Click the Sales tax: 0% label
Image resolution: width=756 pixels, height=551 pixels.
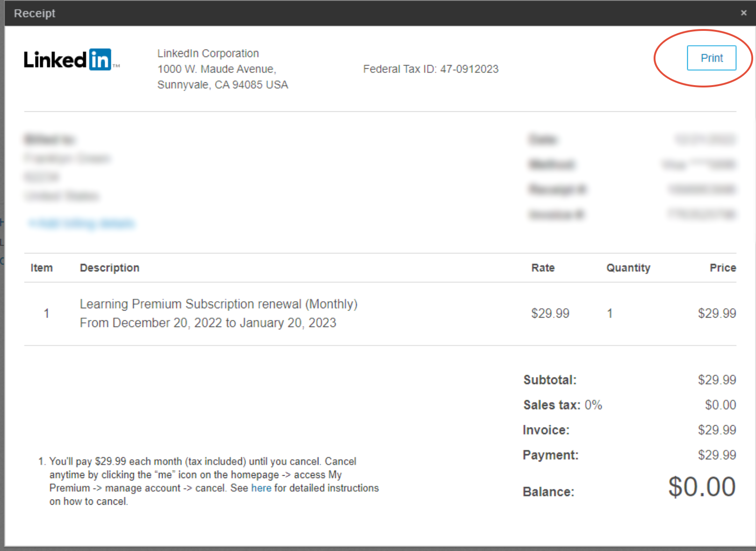pos(562,405)
